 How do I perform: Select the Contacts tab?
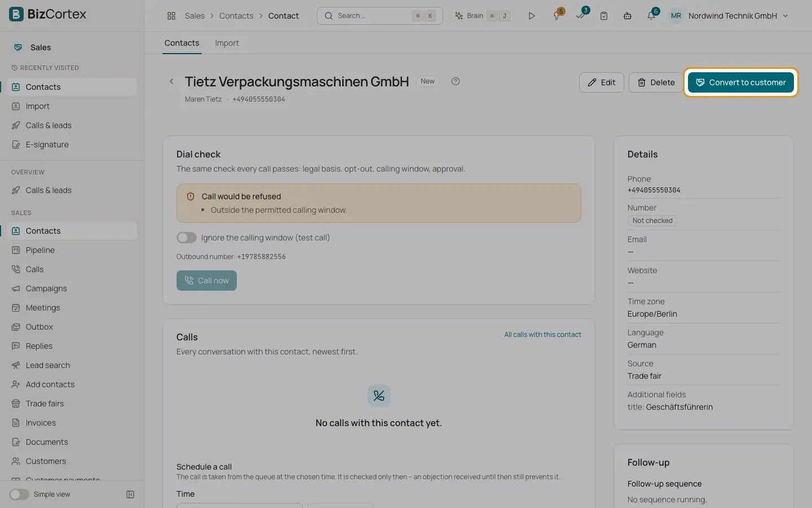182,43
